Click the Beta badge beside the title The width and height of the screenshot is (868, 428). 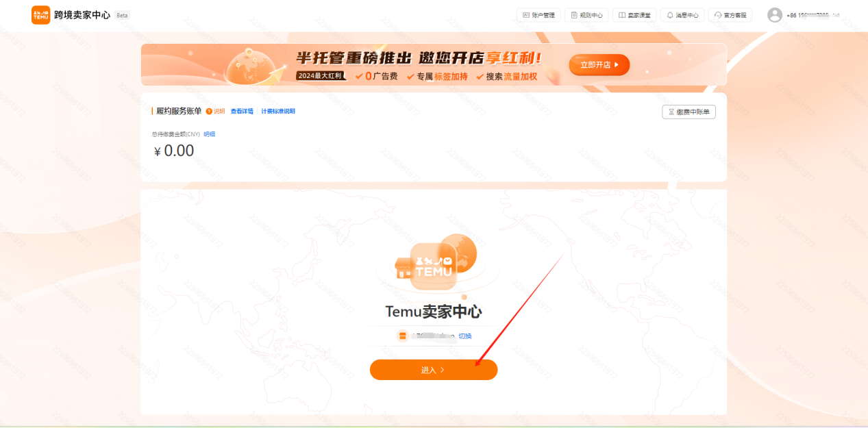[123, 15]
